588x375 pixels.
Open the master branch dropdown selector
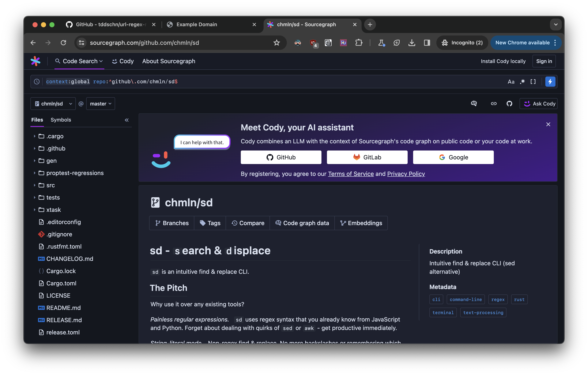100,103
